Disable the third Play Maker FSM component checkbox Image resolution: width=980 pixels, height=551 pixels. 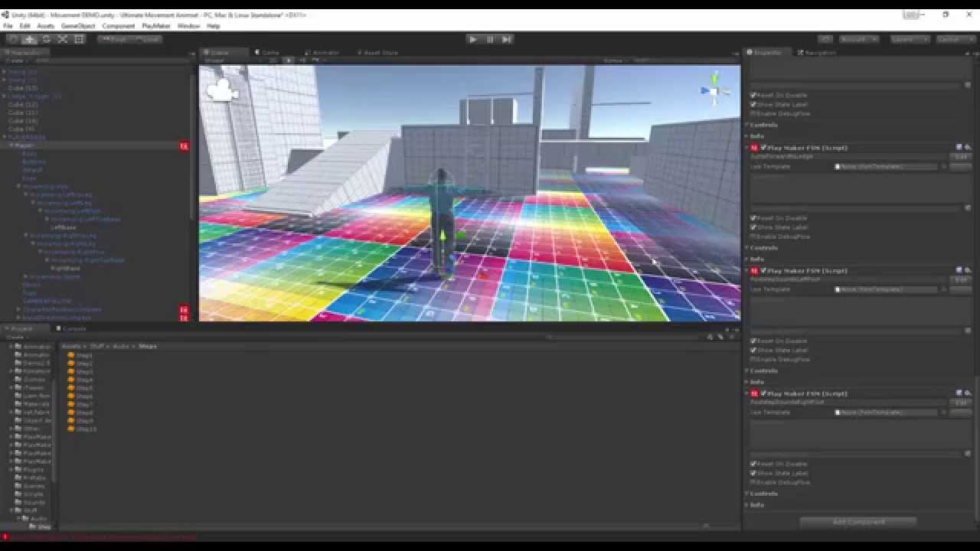(763, 393)
